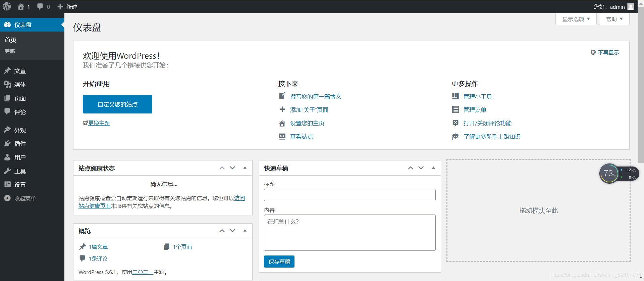The width and height of the screenshot is (644, 281).
Task: Click the plus icon beside 添加“关于”页面
Action: 282,109
